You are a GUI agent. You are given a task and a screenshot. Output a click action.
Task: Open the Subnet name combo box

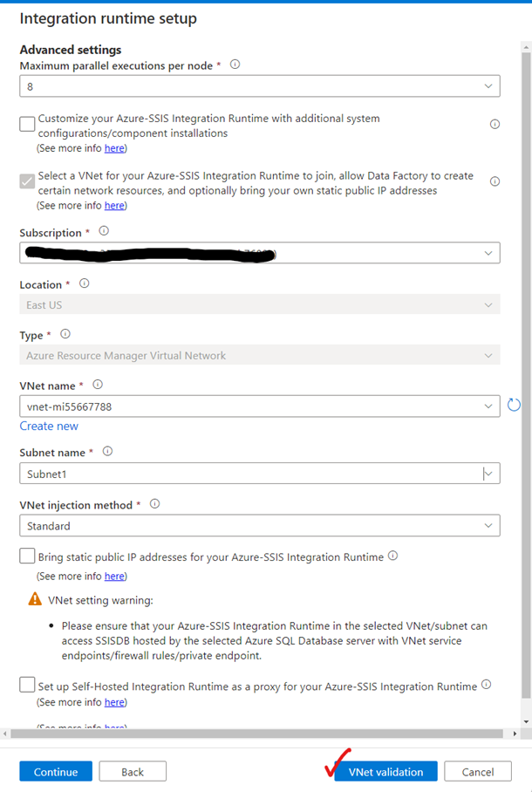[260, 474]
